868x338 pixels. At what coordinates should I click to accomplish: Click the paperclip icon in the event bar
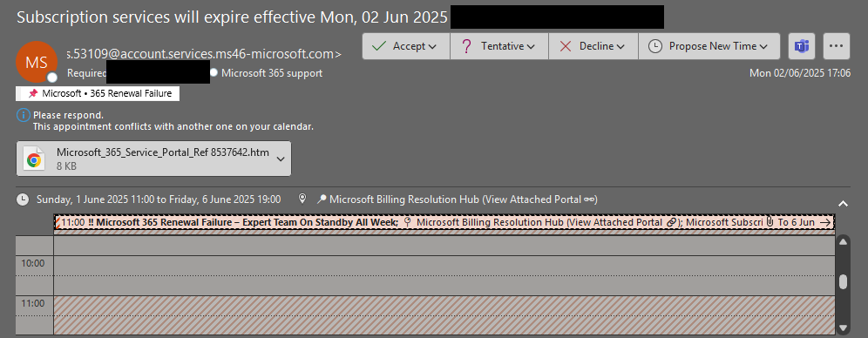point(770,222)
